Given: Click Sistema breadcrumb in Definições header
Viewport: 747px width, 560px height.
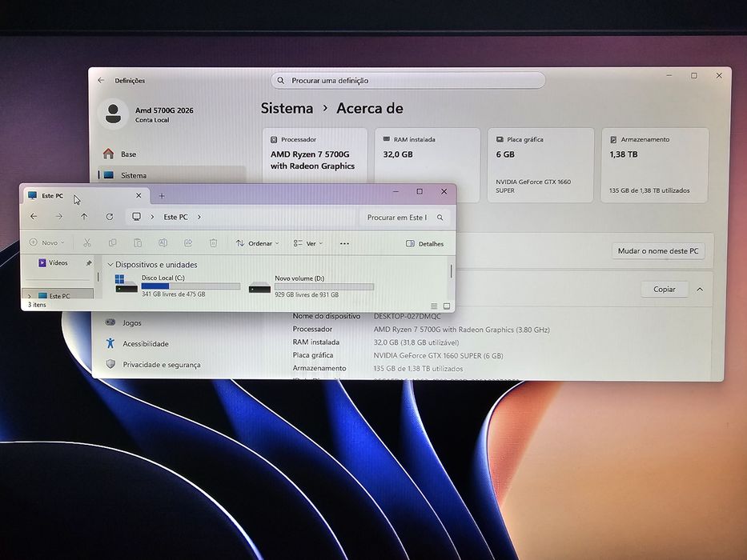Looking at the screenshot, I should [x=287, y=108].
